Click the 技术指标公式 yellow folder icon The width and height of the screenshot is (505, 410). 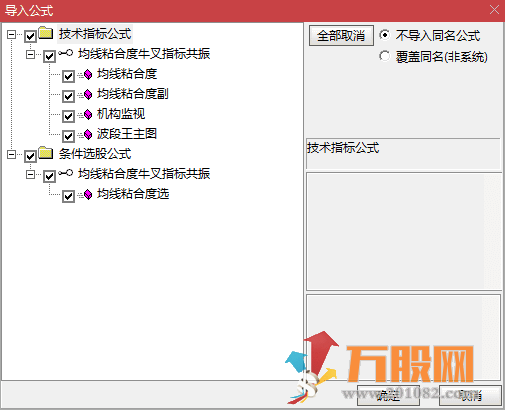[x=45, y=33]
